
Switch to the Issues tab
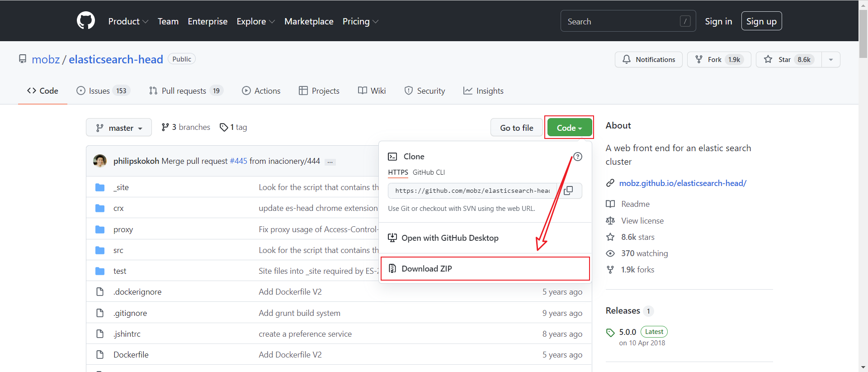coord(104,91)
